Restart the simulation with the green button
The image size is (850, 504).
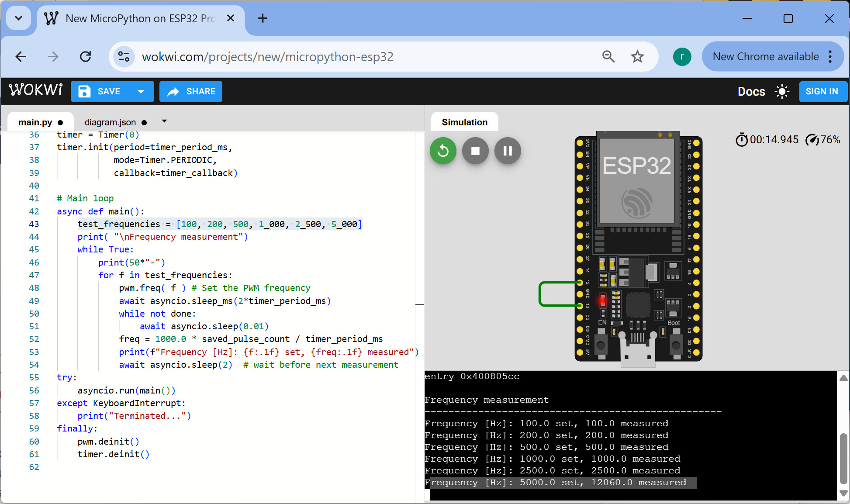click(x=443, y=151)
